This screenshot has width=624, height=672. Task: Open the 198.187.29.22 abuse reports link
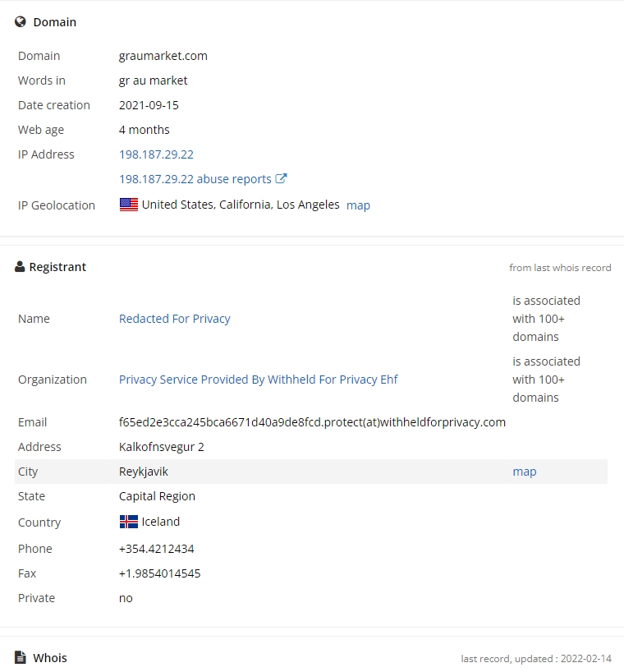click(x=195, y=179)
